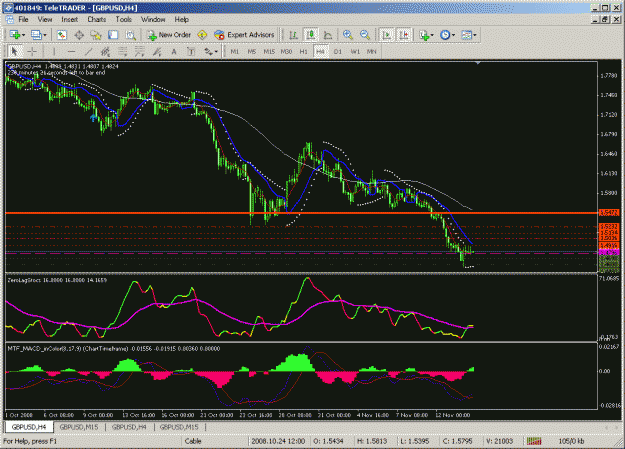This screenshot has height=449, width=625.
Task: Select the Text 'A' drawing tool
Action: coord(174,51)
